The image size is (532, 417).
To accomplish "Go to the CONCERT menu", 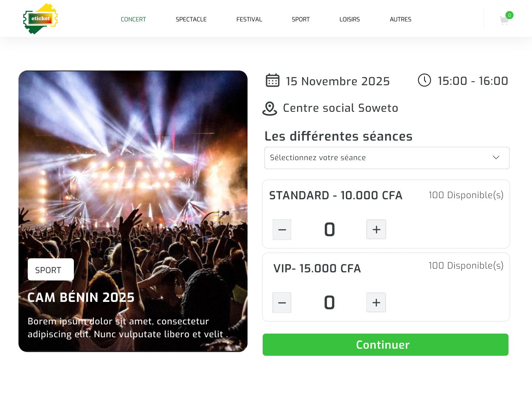I will [x=133, y=19].
